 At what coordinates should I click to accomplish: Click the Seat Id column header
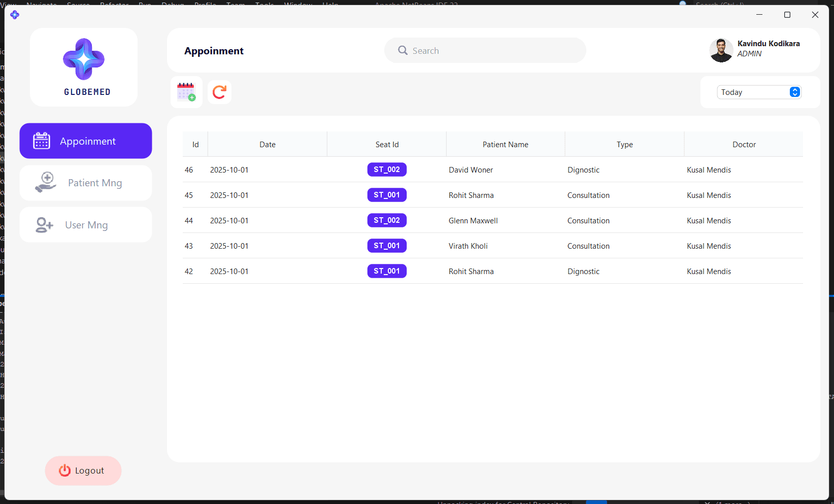click(x=387, y=144)
